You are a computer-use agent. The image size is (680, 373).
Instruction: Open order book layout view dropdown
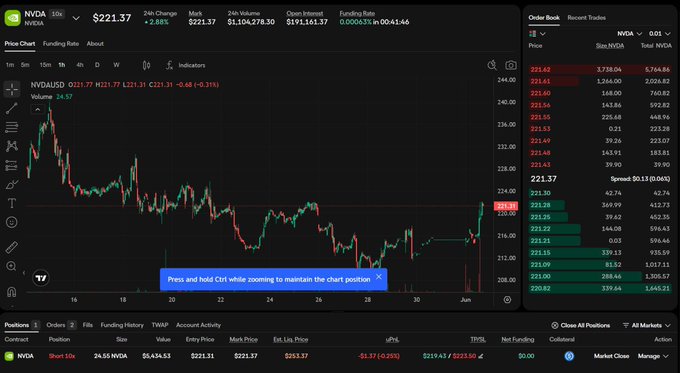537,34
